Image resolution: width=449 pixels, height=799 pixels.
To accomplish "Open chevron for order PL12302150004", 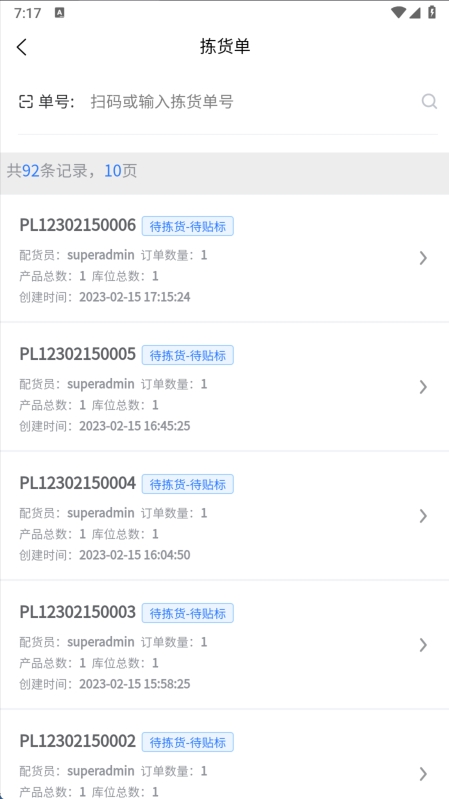I will click(422, 516).
